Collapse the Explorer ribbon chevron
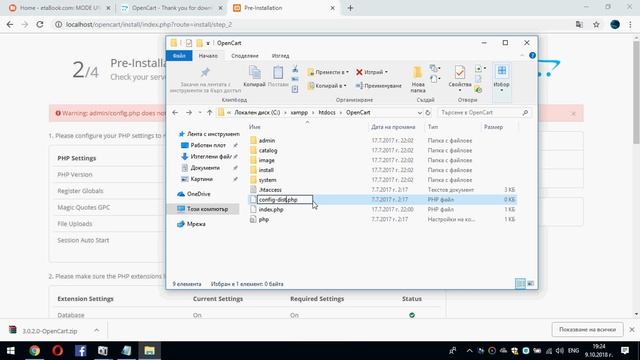Viewport: 640px width, 360px height. [522, 56]
